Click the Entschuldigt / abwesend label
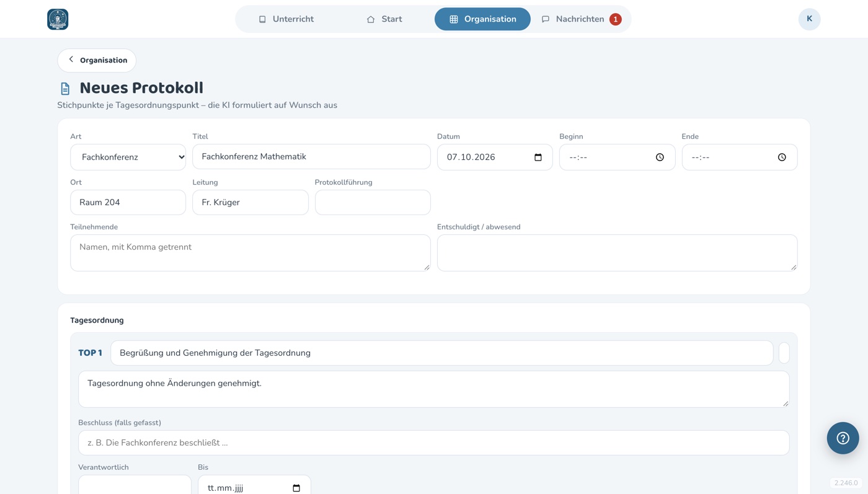The height and width of the screenshot is (494, 868). pos(479,227)
